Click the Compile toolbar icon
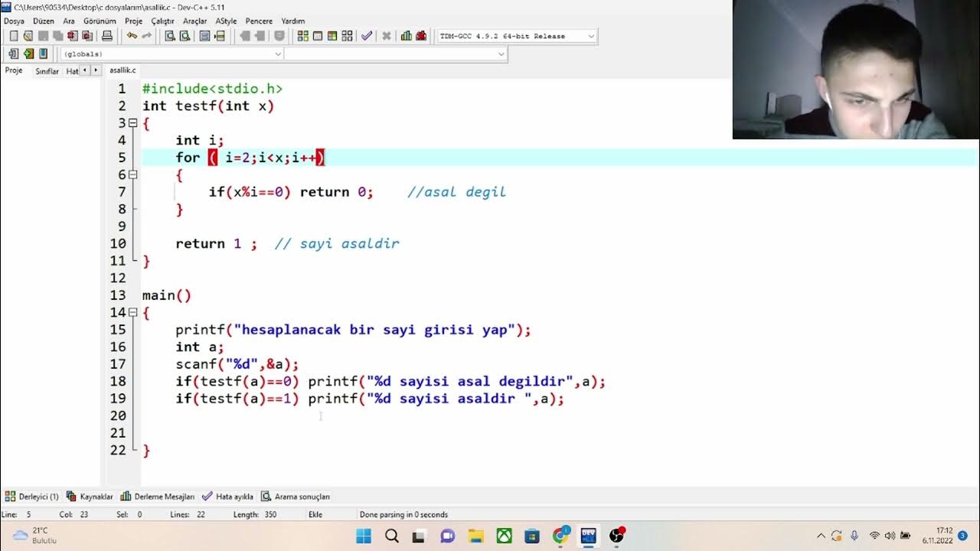 302,36
